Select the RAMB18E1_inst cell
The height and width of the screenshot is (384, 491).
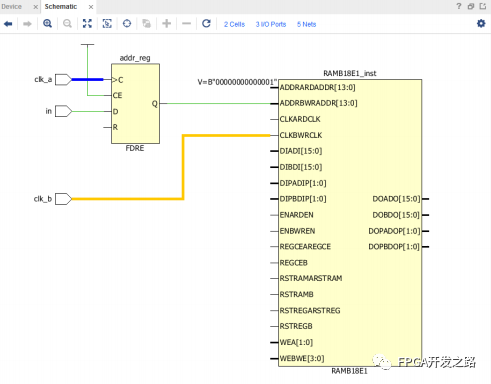[350, 223]
